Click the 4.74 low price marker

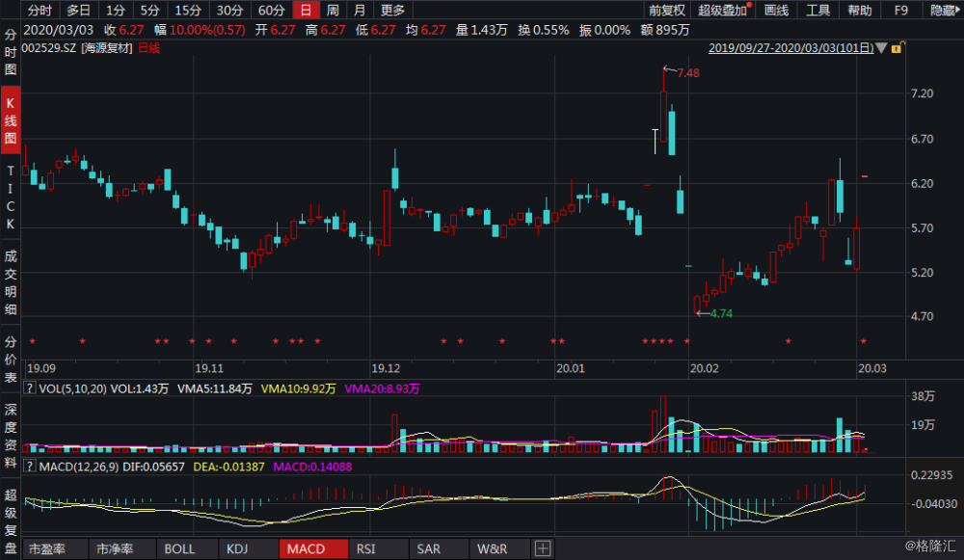[721, 313]
